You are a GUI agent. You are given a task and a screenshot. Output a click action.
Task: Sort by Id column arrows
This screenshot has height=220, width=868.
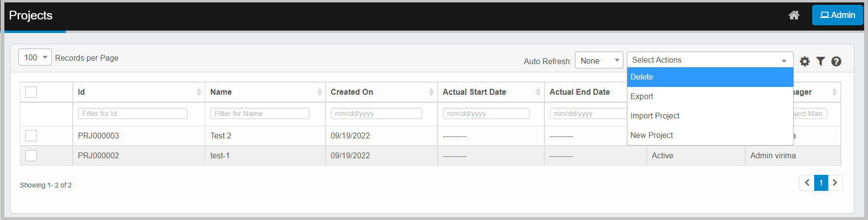(198, 92)
